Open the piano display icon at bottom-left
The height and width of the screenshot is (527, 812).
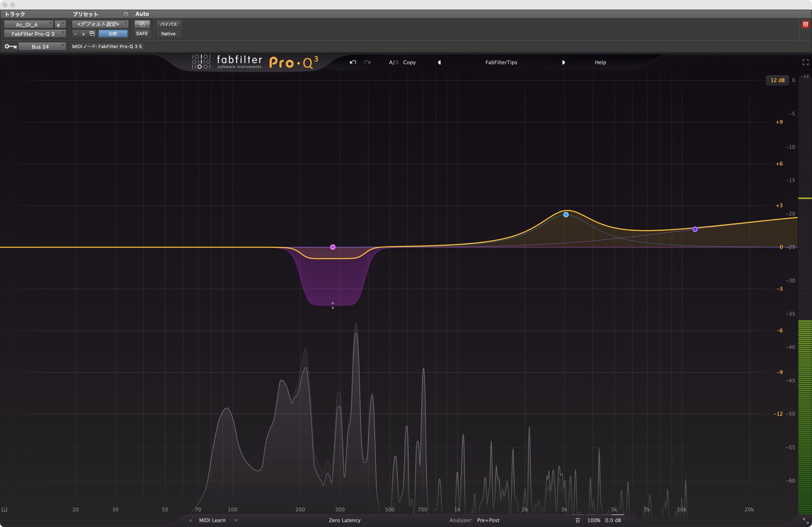(4, 509)
